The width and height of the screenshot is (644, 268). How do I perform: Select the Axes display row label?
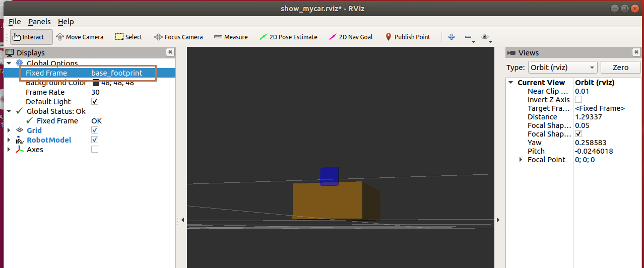(35, 149)
